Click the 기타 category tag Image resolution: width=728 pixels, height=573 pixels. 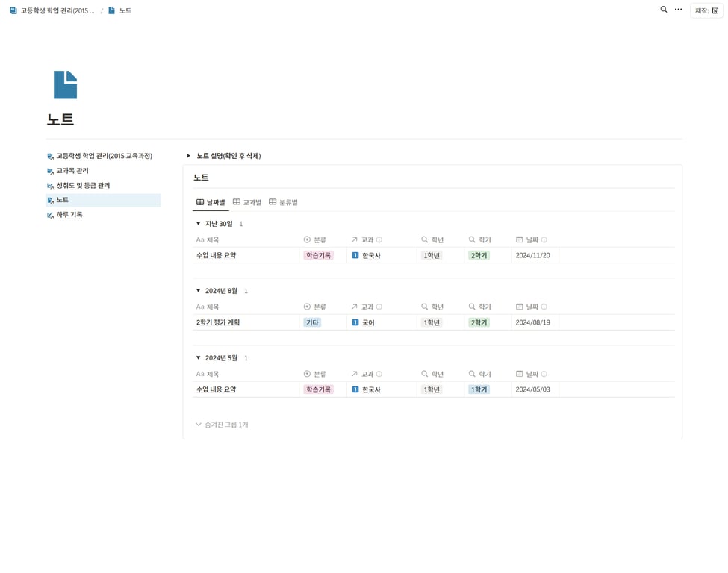click(312, 322)
